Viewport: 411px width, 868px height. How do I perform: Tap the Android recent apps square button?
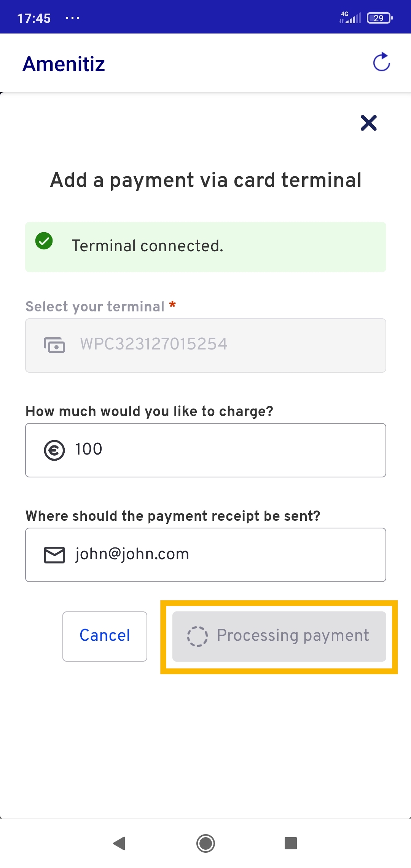(291, 843)
